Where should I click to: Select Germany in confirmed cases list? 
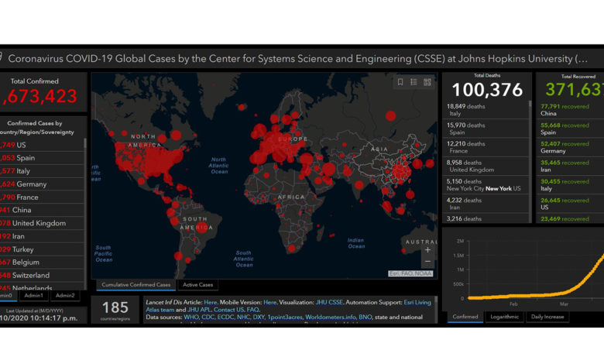coord(31,184)
